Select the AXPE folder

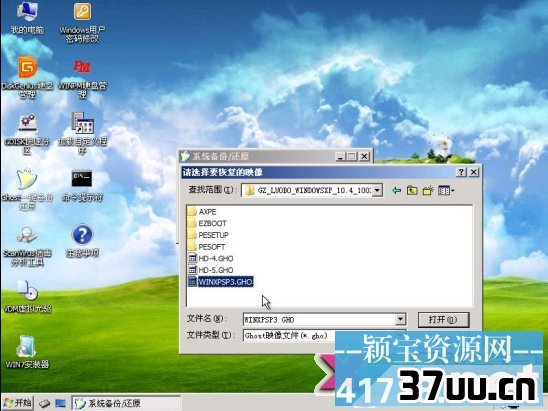point(202,212)
